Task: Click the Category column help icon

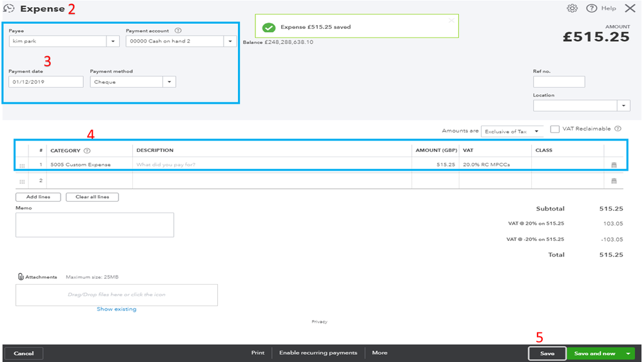Action: pos(87,151)
